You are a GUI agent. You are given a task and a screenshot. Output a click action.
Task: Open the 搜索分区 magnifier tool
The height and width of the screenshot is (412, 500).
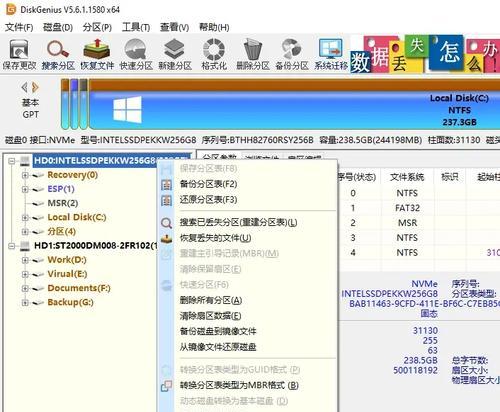tap(58, 54)
